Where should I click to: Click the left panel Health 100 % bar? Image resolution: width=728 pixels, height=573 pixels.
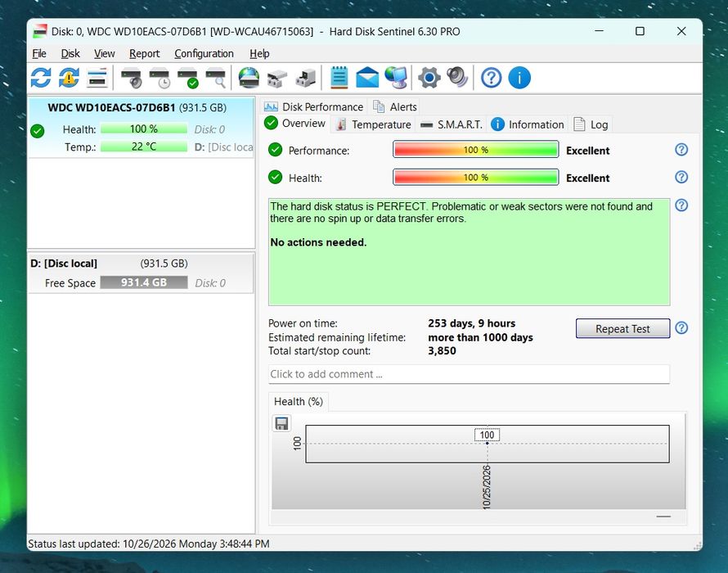144,129
